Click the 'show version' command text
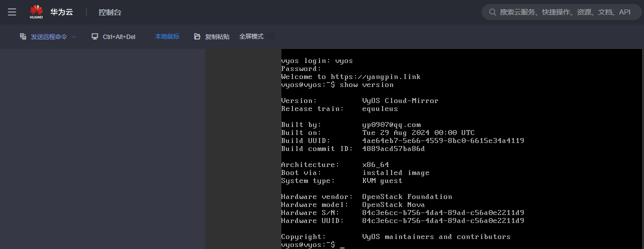The height and width of the screenshot is (249, 644). 367,84
